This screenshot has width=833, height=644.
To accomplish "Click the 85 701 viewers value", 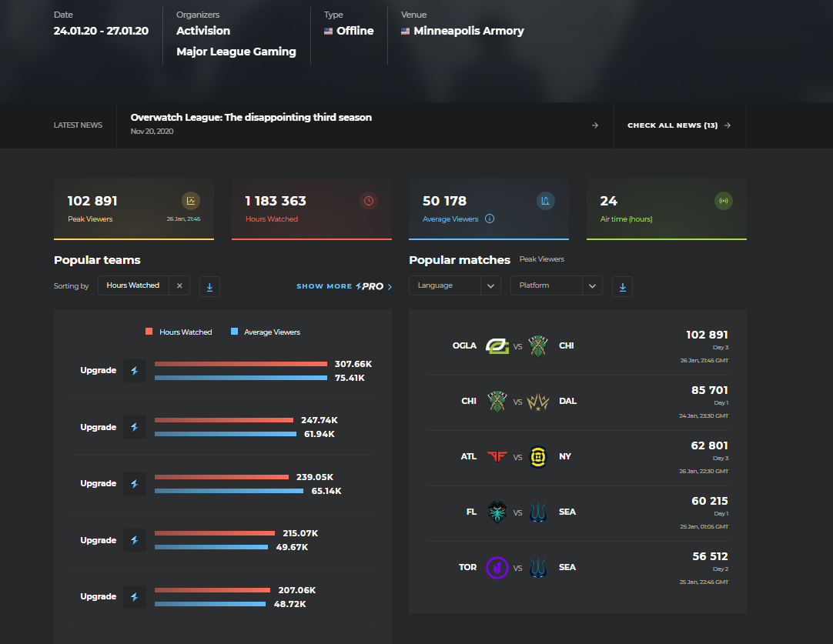I will [x=710, y=390].
